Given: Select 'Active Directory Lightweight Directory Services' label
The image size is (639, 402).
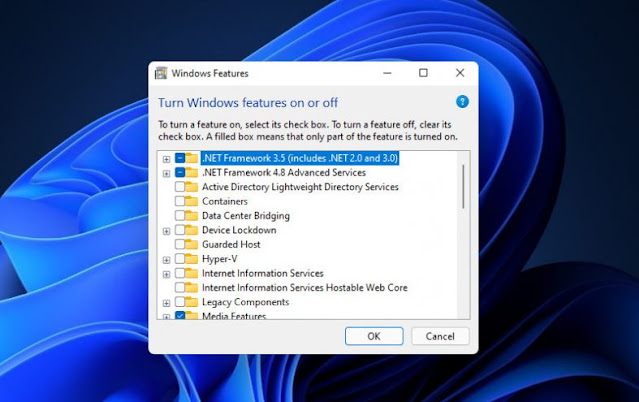Looking at the screenshot, I should pyautogui.click(x=300, y=187).
